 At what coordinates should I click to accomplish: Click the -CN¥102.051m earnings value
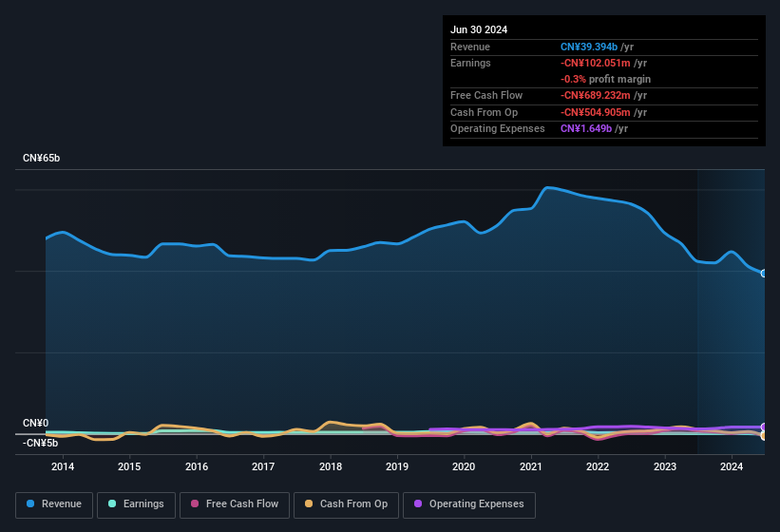point(596,63)
